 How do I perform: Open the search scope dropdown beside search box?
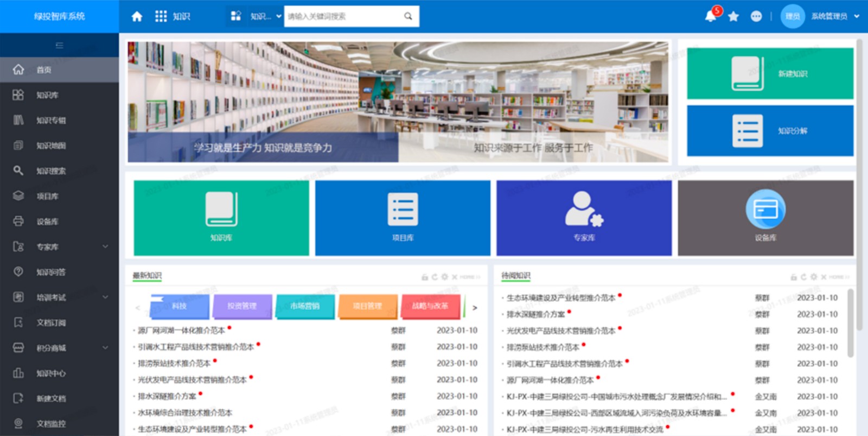[265, 16]
